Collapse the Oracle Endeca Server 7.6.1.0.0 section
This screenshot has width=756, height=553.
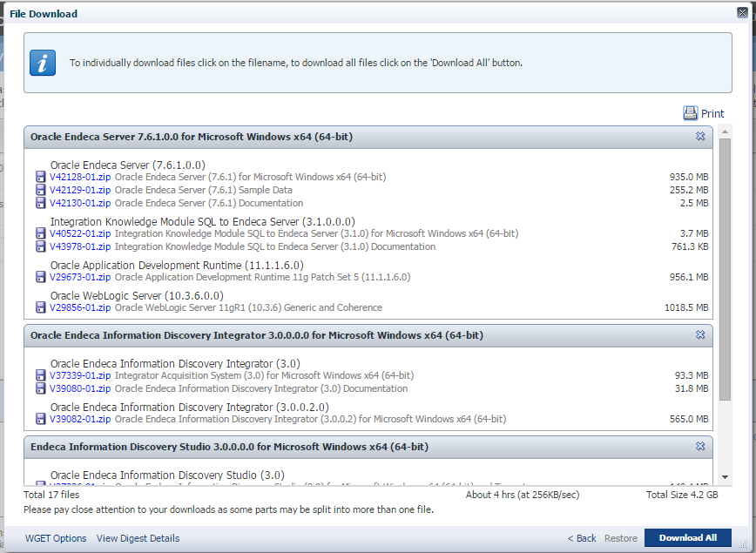click(x=700, y=137)
